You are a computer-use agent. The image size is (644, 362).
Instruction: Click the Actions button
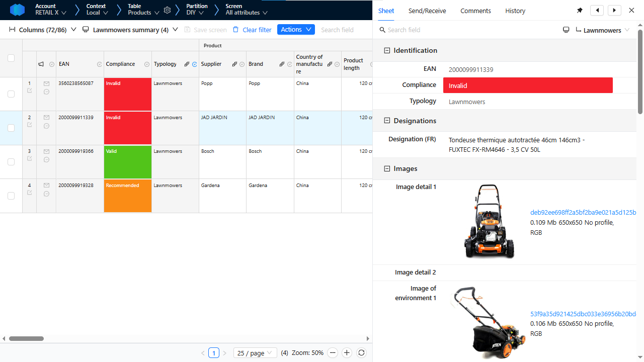296,29
